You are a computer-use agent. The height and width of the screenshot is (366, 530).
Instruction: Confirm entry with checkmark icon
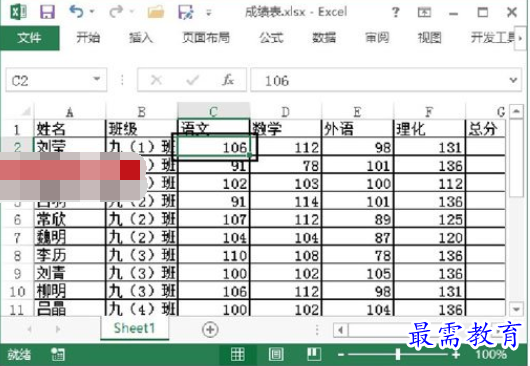coord(192,80)
